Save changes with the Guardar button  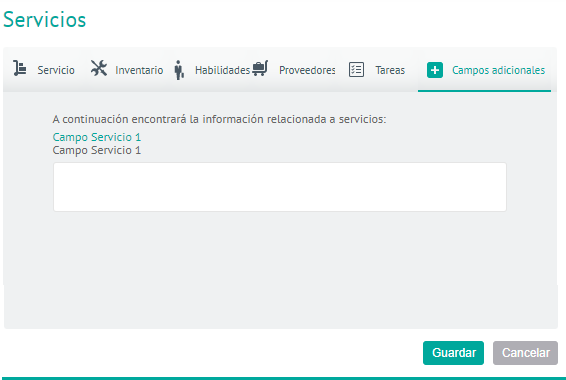tap(453, 353)
